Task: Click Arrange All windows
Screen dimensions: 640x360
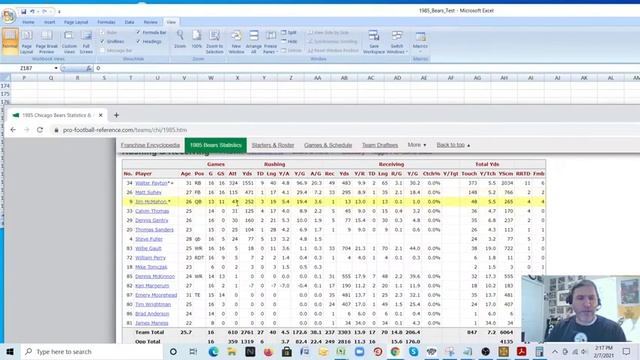Action: click(x=253, y=41)
